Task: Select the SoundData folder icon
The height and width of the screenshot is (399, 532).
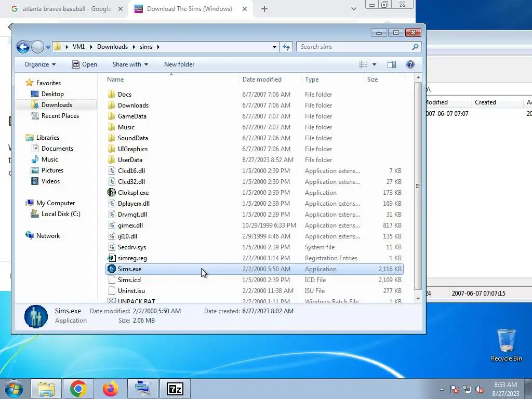Action: 111,138
